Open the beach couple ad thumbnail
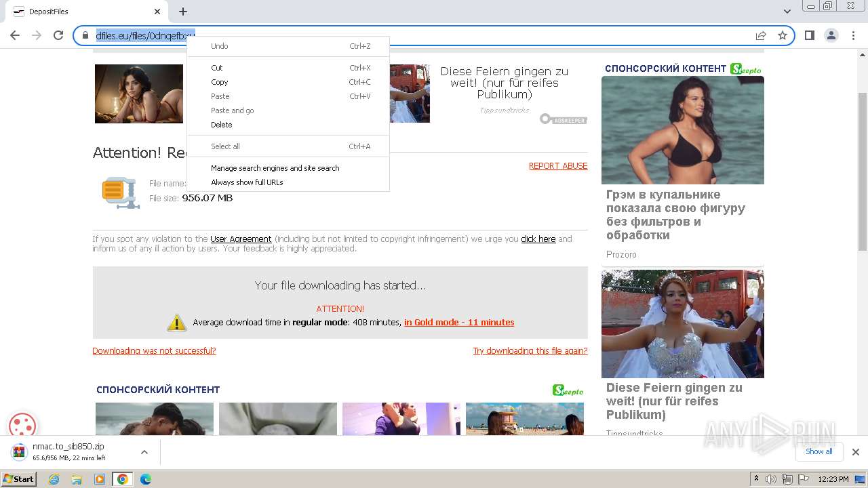This screenshot has height=488, width=868. click(155, 419)
